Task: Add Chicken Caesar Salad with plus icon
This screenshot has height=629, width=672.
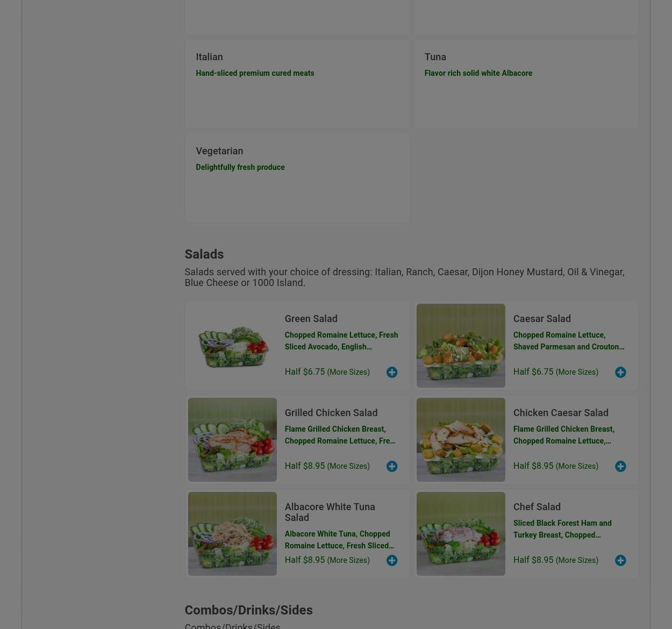Action: coord(620,466)
